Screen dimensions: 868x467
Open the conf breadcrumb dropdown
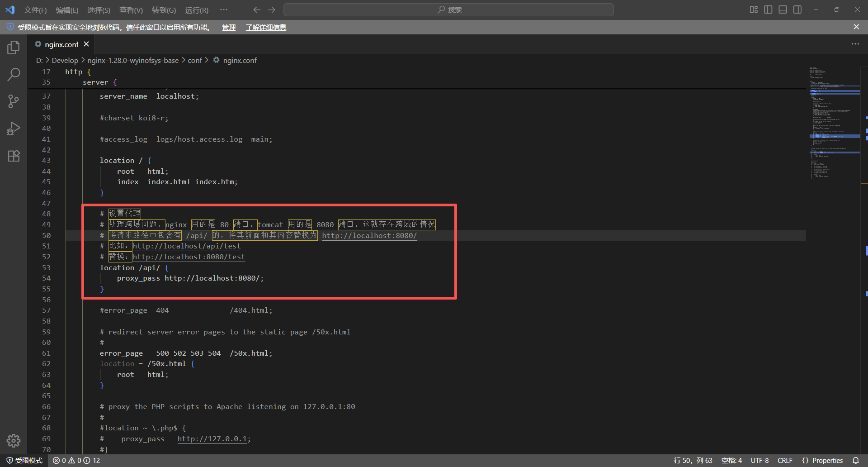(194, 60)
